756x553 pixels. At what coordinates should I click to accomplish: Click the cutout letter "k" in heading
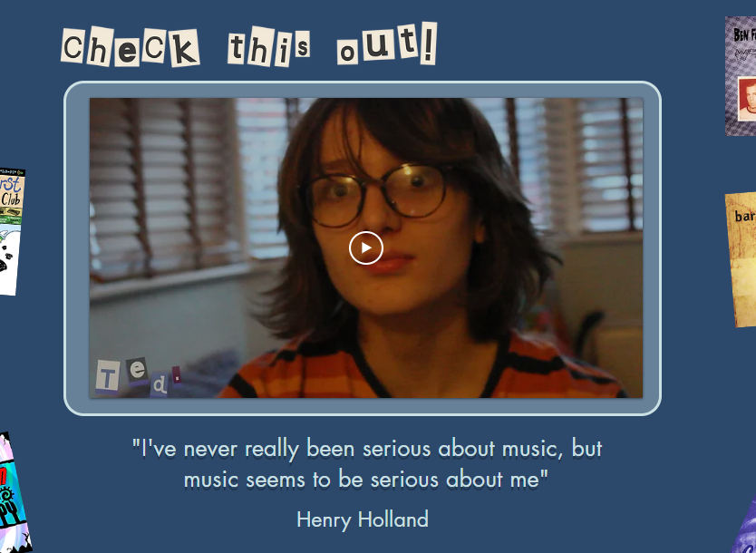(x=184, y=48)
